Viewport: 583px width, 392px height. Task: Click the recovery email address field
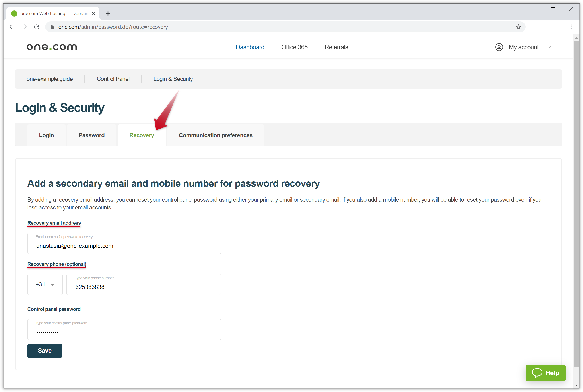pyautogui.click(x=124, y=246)
